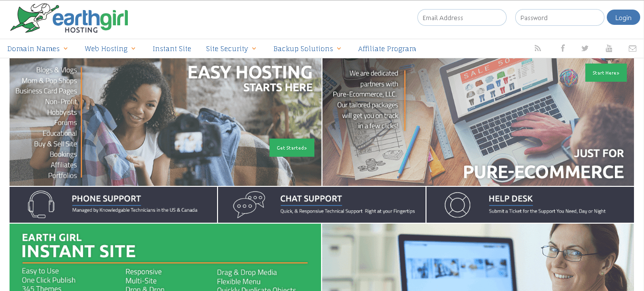
Task: Click the headset Phone Support icon
Action: coord(41,205)
